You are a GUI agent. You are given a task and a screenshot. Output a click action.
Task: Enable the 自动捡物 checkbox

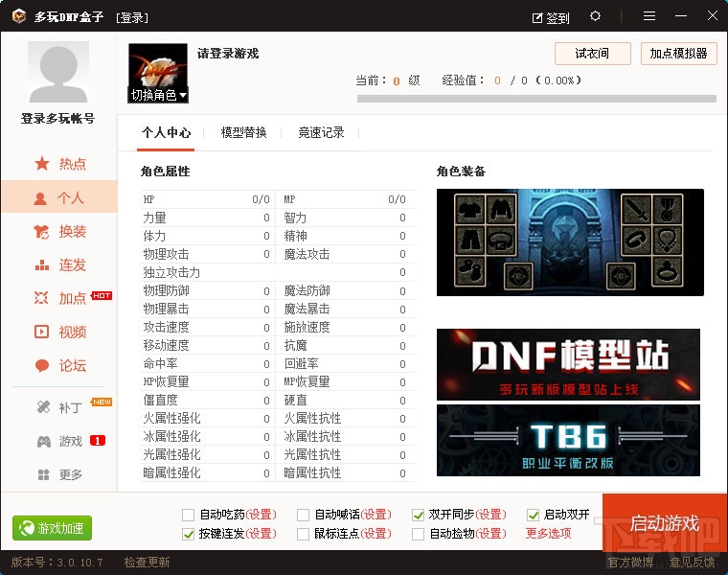click(x=418, y=534)
